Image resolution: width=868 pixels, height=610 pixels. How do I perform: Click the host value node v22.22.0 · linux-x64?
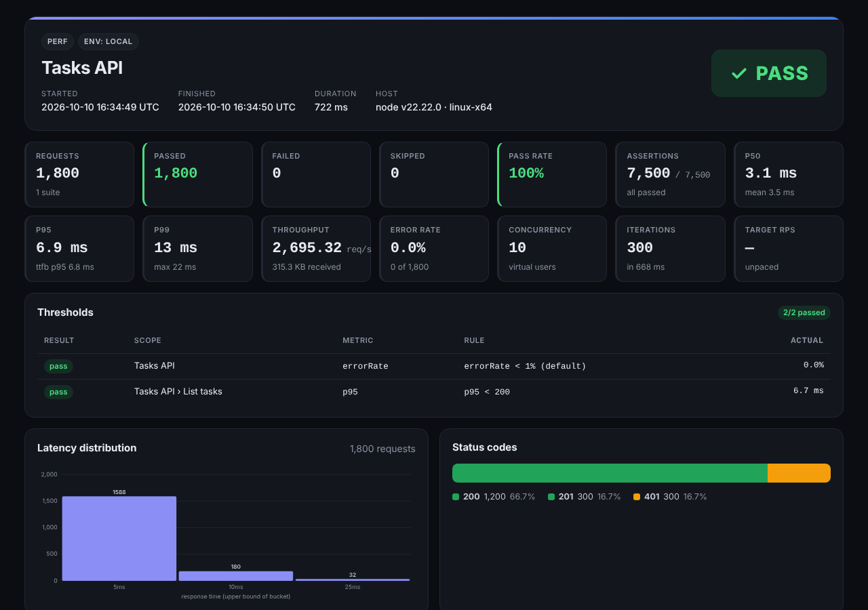434,107
